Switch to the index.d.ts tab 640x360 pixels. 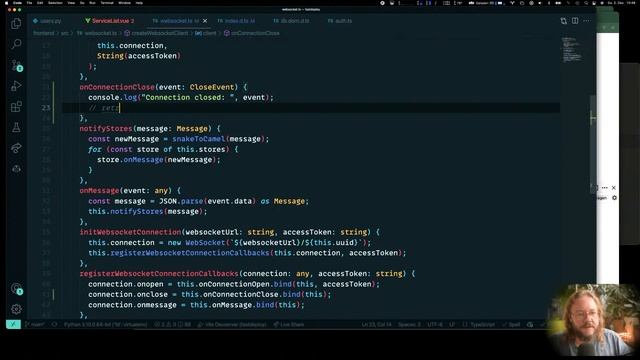click(x=236, y=21)
